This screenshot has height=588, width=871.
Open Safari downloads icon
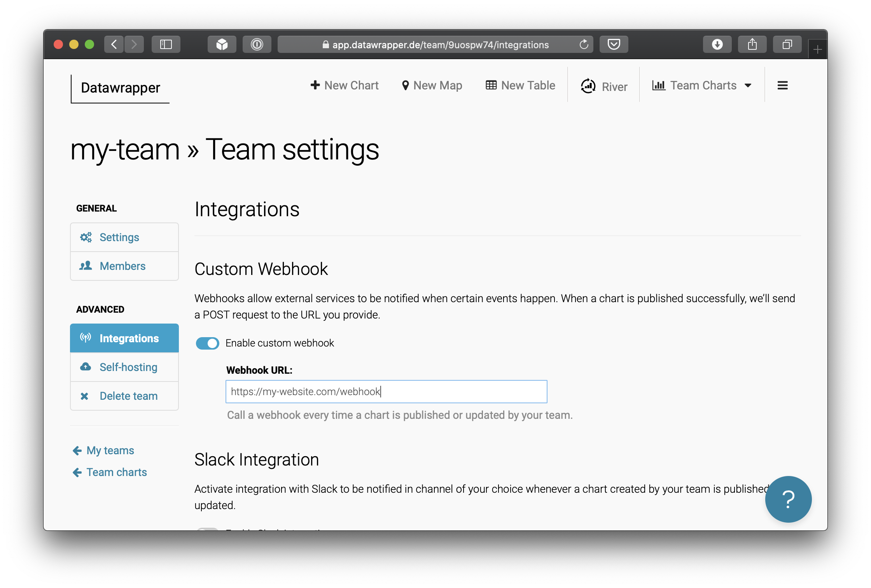point(717,44)
